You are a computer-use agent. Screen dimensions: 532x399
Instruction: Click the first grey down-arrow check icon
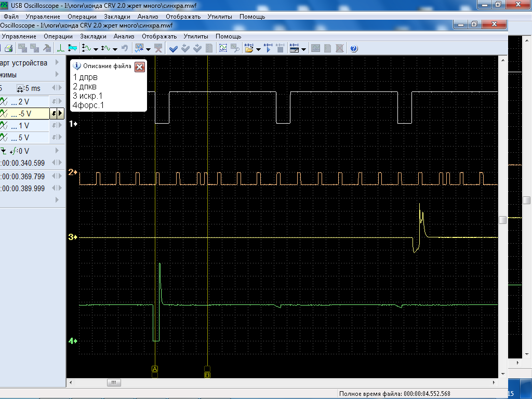185,48
